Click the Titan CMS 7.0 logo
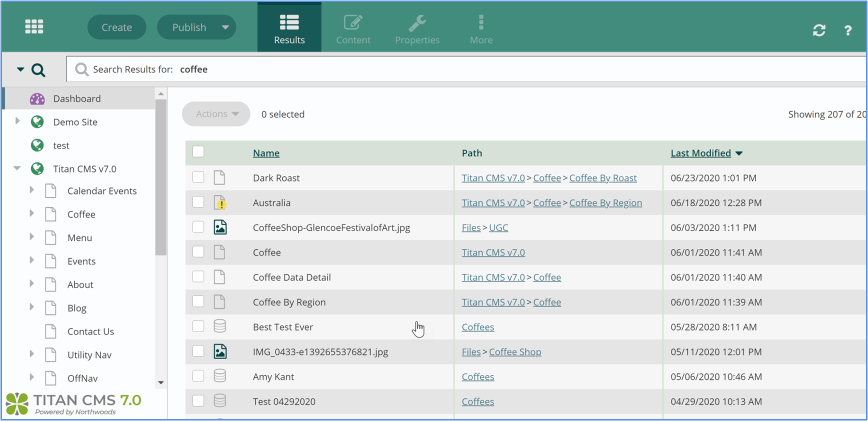This screenshot has height=422, width=868. click(x=74, y=404)
